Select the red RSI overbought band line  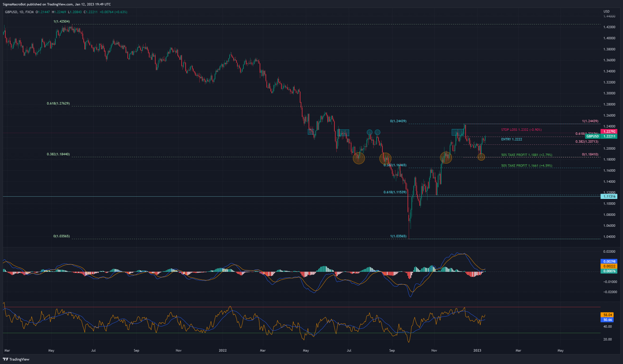pyautogui.click(x=301, y=307)
